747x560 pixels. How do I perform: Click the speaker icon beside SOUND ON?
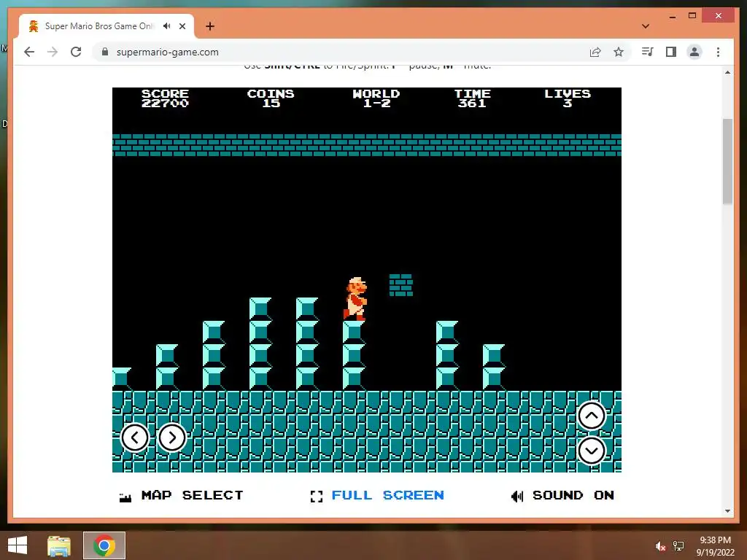[x=517, y=497]
